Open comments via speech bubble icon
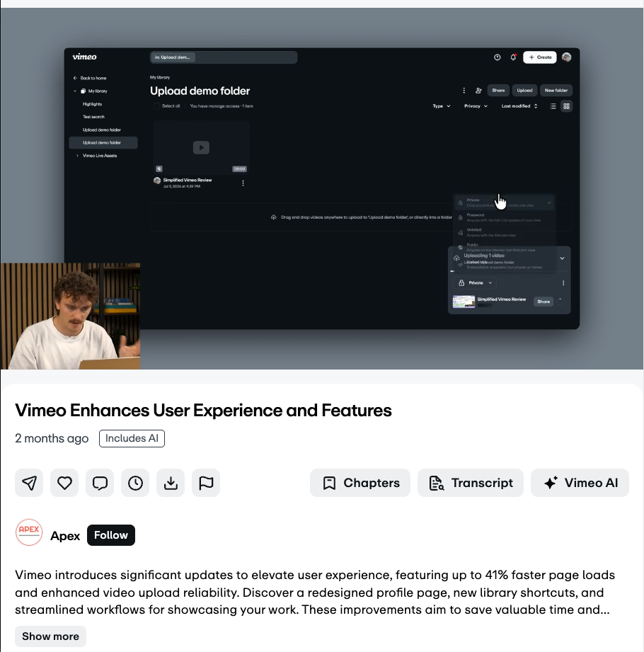Screen dimensions: 644x652 click(x=100, y=483)
